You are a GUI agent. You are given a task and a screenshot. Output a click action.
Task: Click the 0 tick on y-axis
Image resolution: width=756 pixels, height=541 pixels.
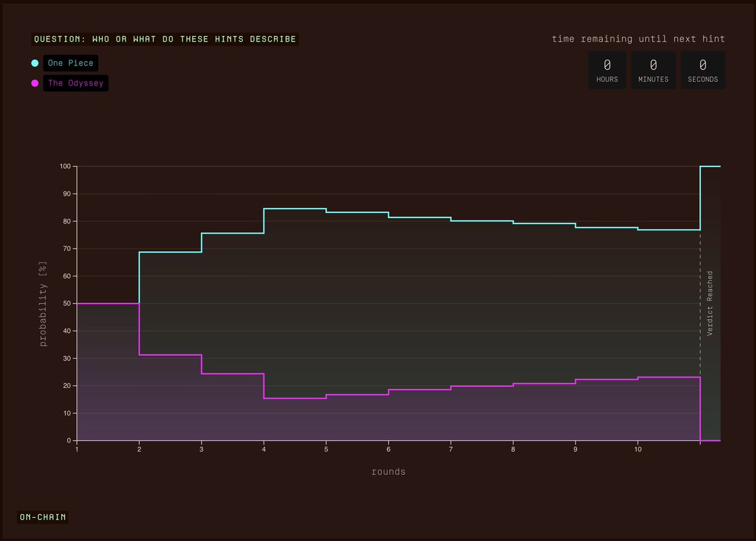pos(69,441)
